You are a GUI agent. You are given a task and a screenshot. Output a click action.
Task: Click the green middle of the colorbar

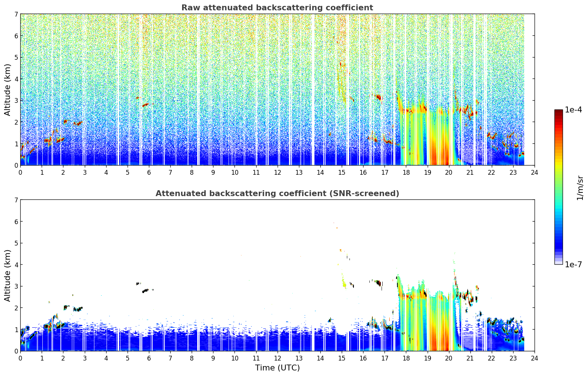559,184
